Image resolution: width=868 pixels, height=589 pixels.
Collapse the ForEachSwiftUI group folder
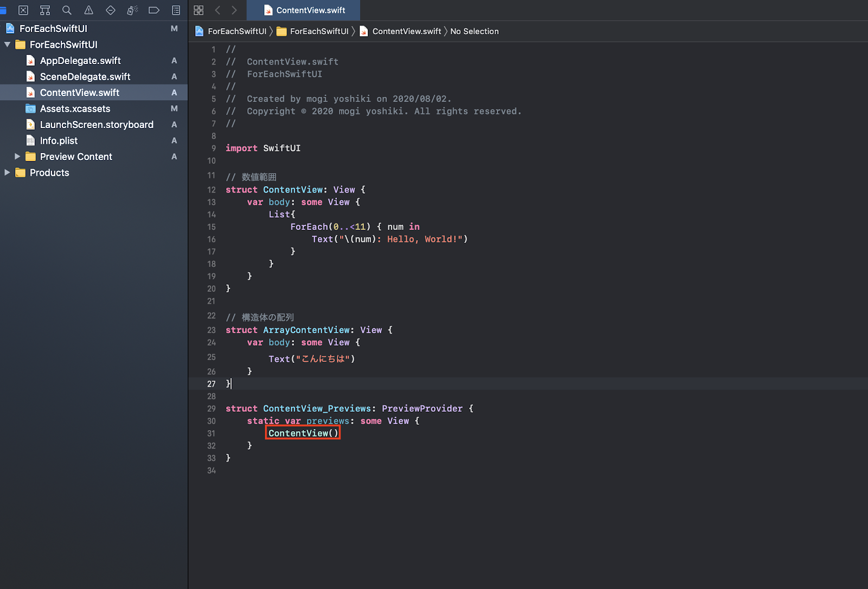pos(7,44)
